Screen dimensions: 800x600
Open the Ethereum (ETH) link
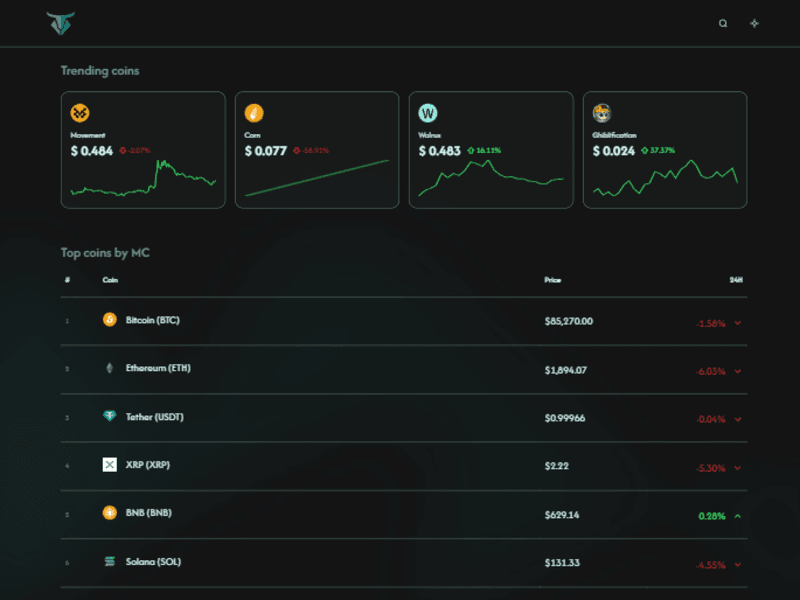(x=158, y=368)
